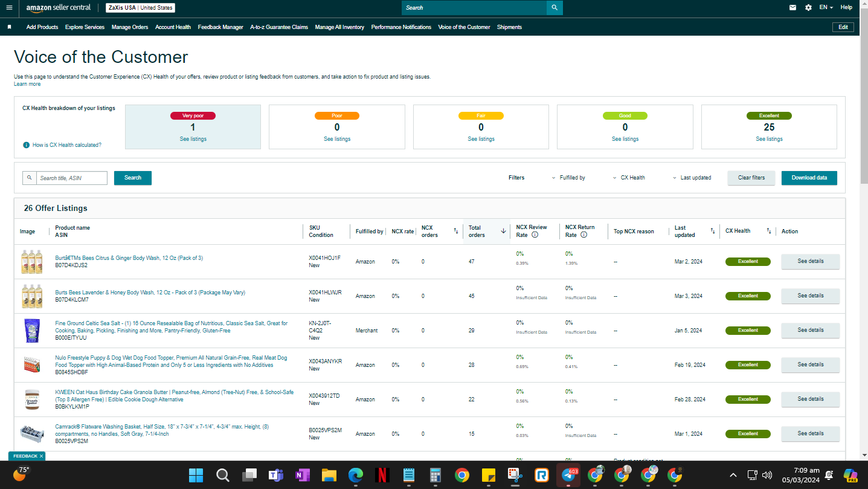See details for Burts Bees Lavender & Honey
This screenshot has height=489, width=868.
[x=811, y=296]
